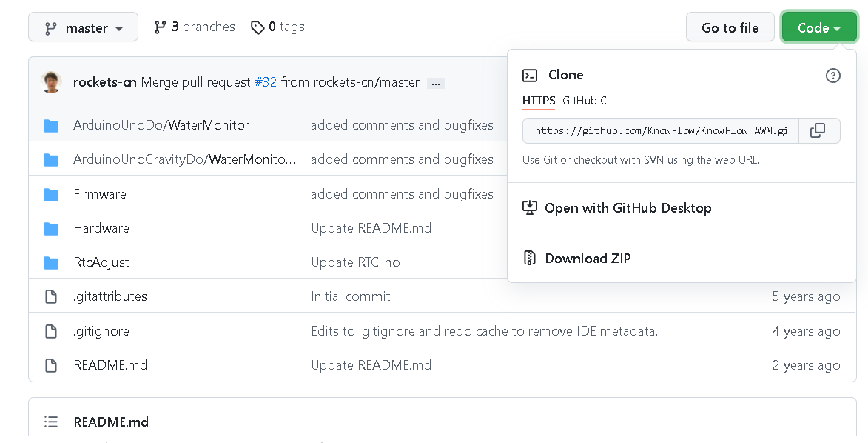Click the folder icon beside Hardware

[x=51, y=228]
